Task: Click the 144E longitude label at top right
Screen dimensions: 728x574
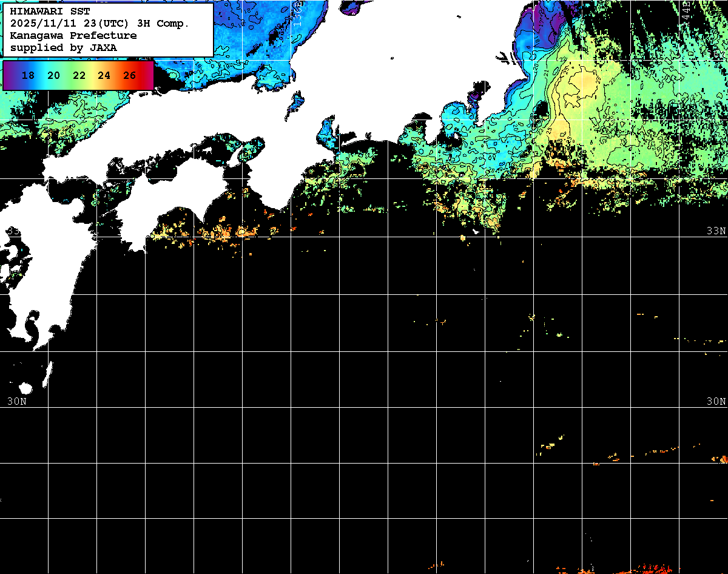Action: (686, 12)
